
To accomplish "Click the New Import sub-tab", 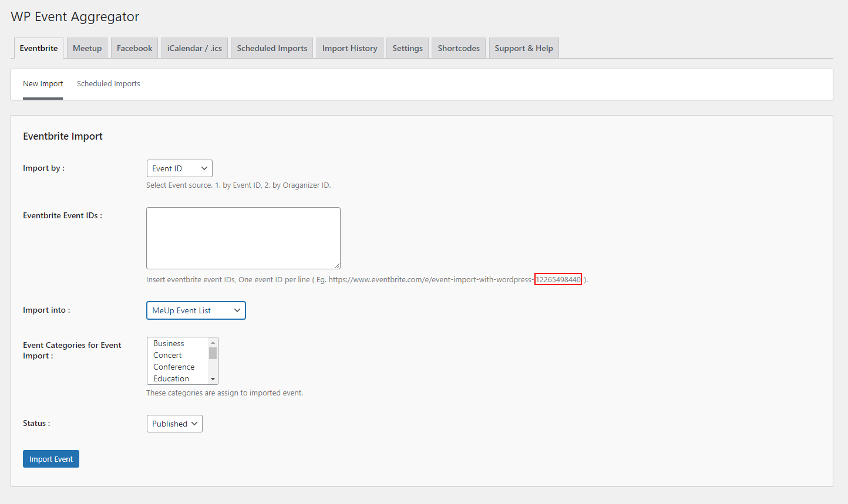I will [43, 84].
